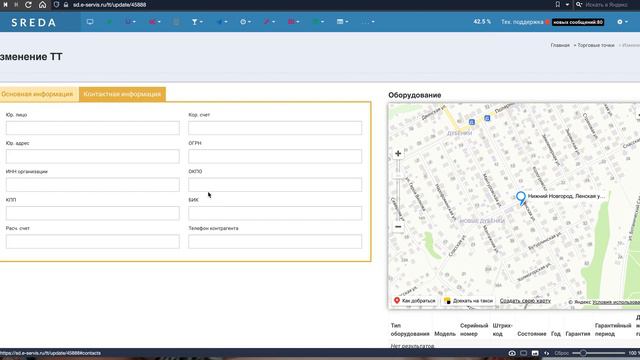Click the Тех. поддержка link
The height and width of the screenshot is (360, 640).
(x=522, y=22)
